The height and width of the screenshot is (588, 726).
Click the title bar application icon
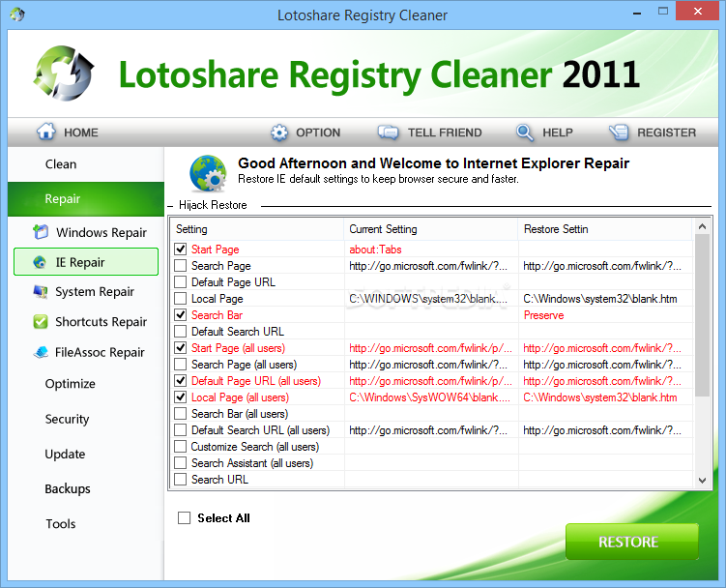pos(17,15)
